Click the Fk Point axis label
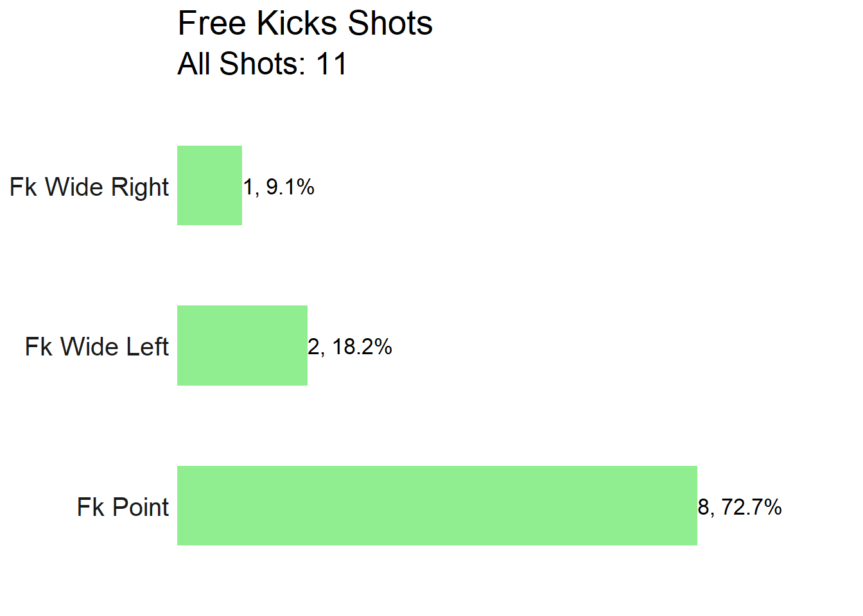Screen dimensions: 863x616 coord(123,507)
